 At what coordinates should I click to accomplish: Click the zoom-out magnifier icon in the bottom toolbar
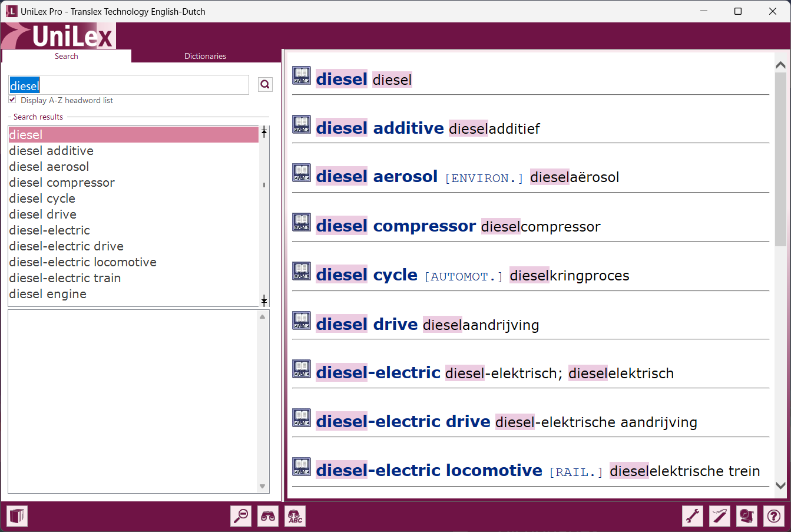coord(241,516)
